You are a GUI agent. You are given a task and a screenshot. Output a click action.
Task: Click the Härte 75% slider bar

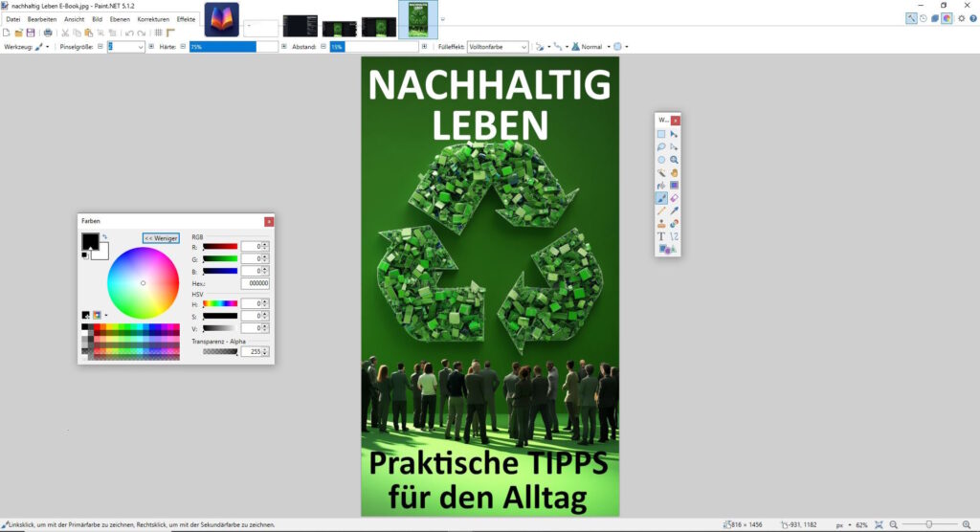(x=234, y=47)
